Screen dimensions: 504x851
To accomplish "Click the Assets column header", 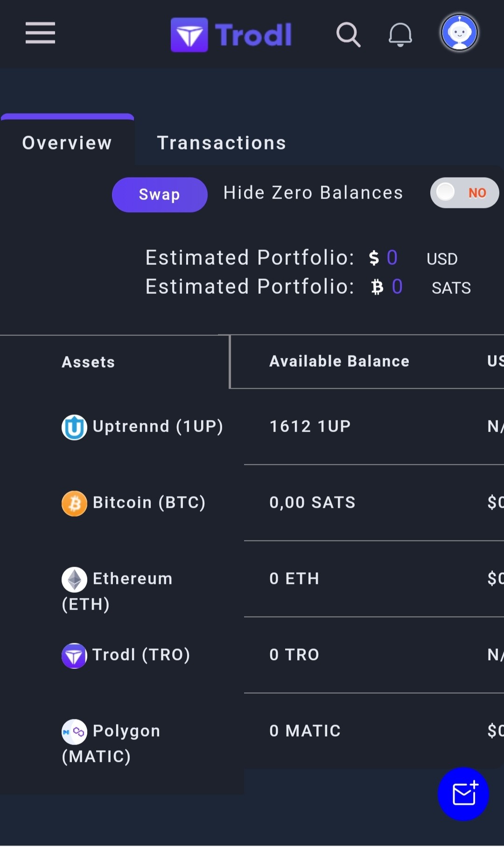I will pyautogui.click(x=88, y=362).
